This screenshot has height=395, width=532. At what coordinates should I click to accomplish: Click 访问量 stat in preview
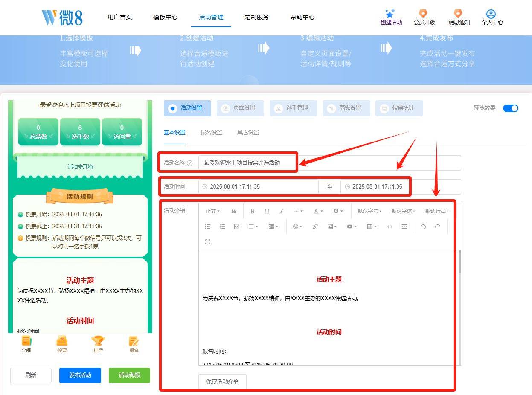(122, 132)
